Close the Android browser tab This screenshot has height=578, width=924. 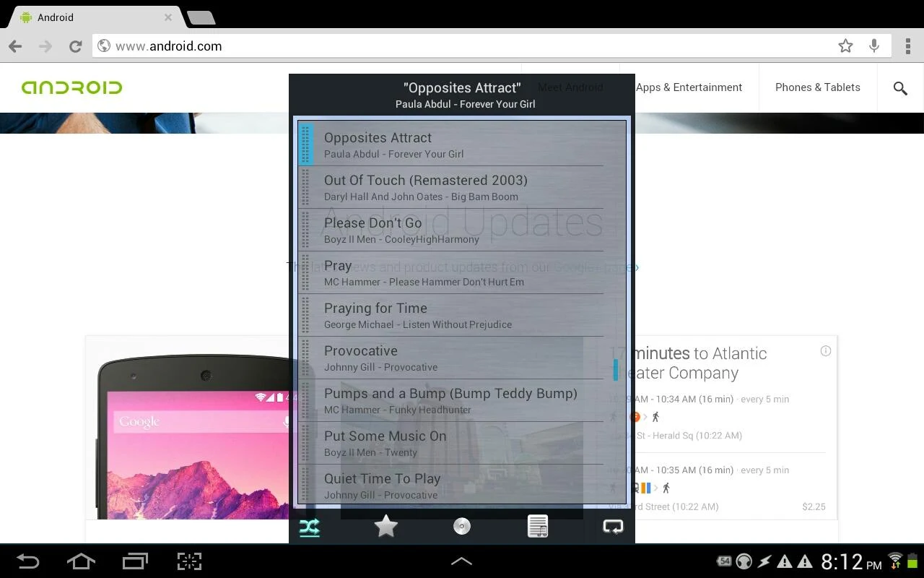click(168, 17)
